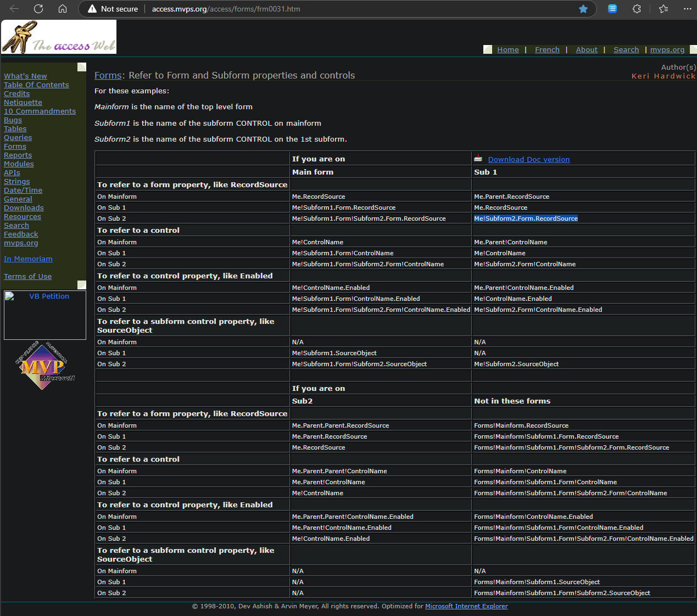The image size is (697, 616).
Task: Open Credits in sidebar
Action: click(16, 93)
